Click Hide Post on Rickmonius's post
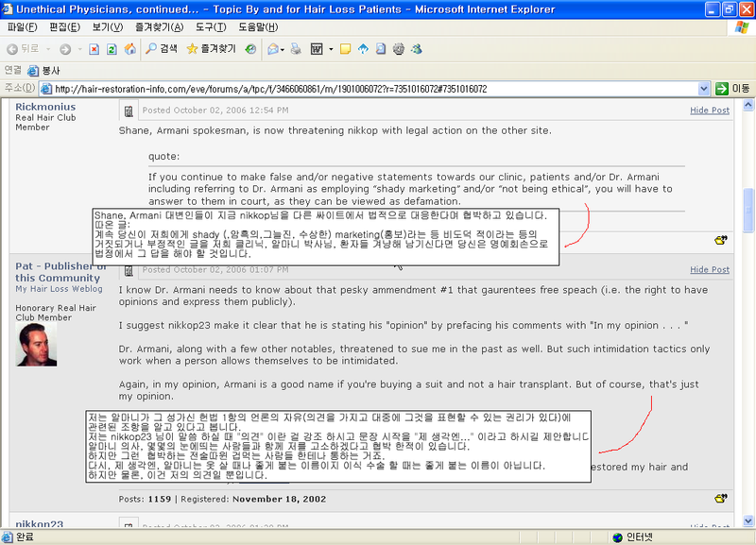The height and width of the screenshot is (545, 756). coord(710,111)
